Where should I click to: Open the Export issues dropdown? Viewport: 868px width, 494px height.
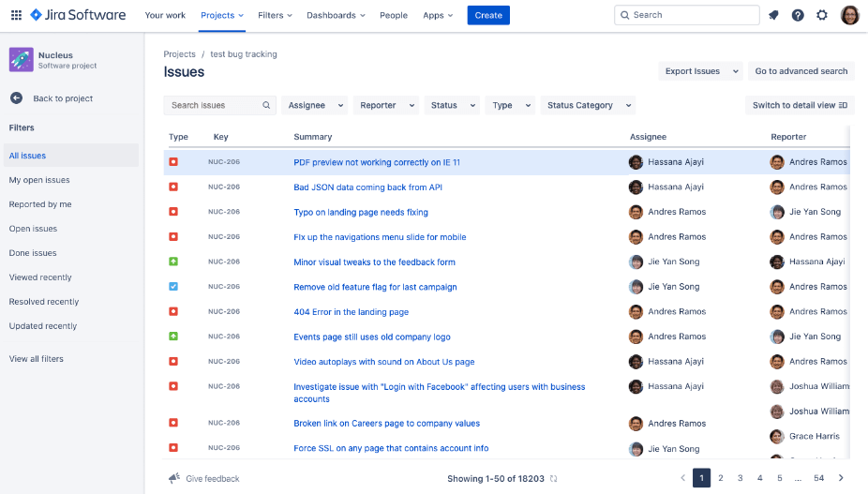pyautogui.click(x=701, y=71)
